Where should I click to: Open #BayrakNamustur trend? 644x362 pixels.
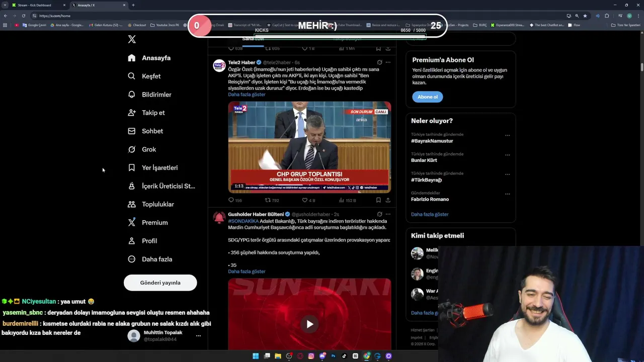(x=432, y=141)
